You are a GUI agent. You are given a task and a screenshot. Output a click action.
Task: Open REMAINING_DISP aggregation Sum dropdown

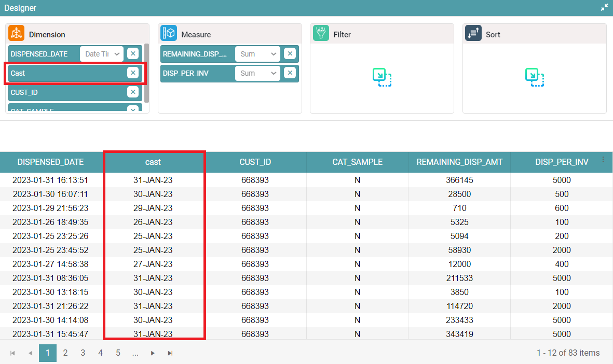pos(257,54)
